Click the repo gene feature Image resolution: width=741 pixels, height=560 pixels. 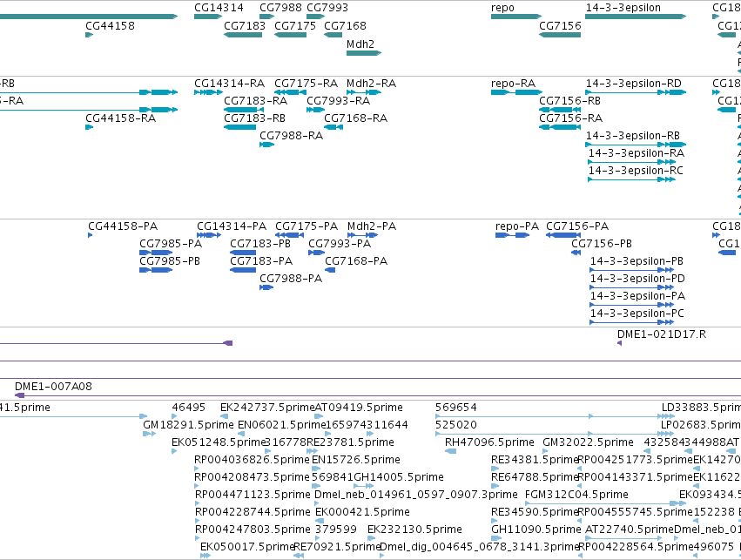point(516,17)
